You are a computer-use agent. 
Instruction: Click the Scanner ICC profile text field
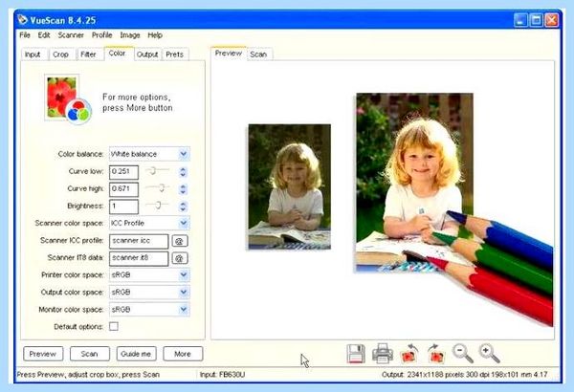coord(139,241)
